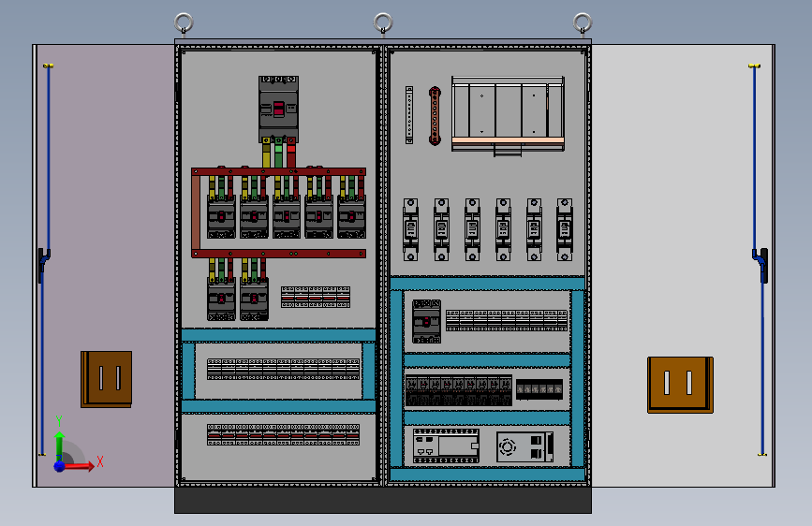Click the brown document pocket on the left door
Image resolution: width=812 pixels, height=526 pixels.
coord(106,379)
